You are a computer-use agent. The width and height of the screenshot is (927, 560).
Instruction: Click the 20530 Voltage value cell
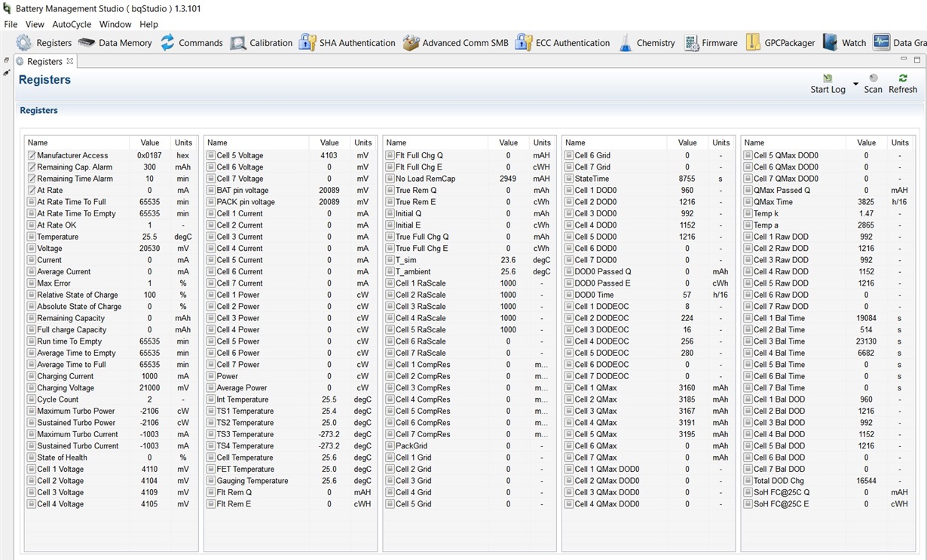tap(150, 248)
